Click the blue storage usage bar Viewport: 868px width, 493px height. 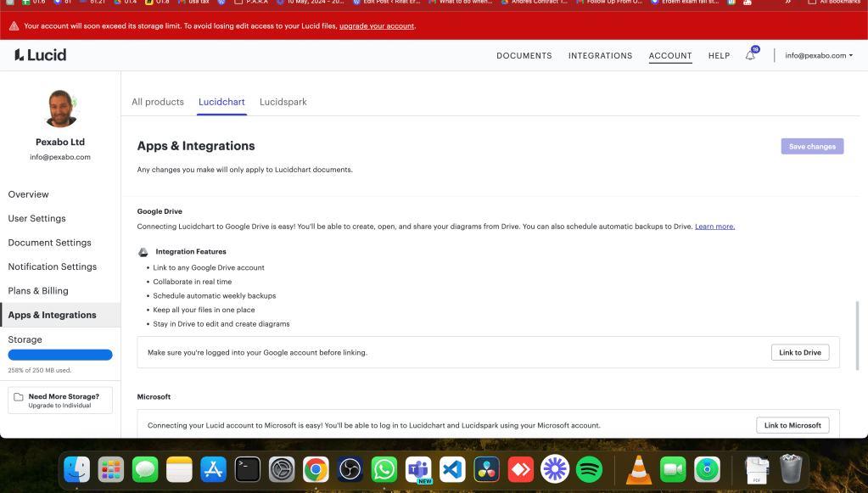click(x=60, y=355)
